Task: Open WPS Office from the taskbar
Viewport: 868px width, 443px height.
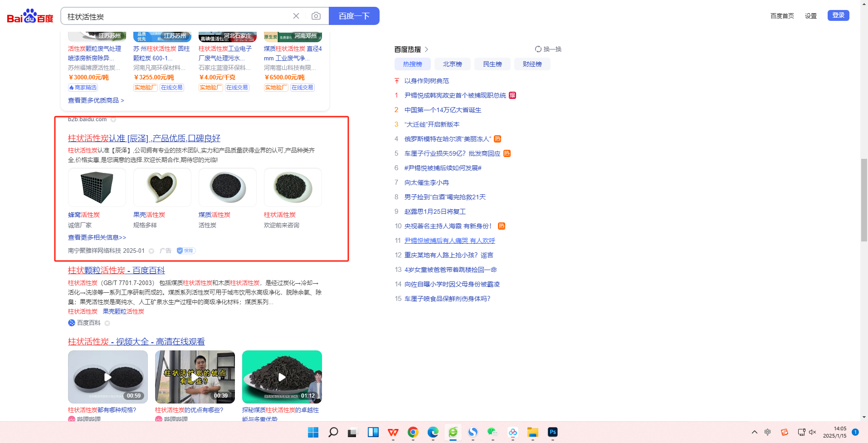Action: click(x=393, y=432)
